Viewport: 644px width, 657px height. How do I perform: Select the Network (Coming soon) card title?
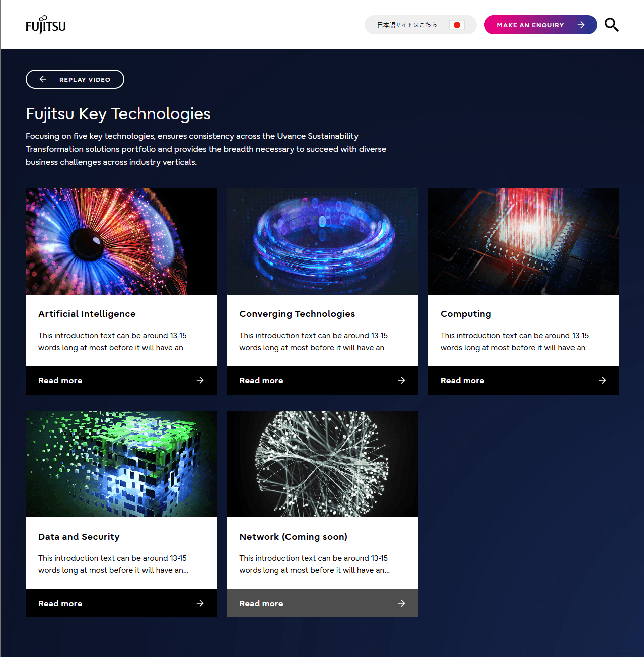294,537
